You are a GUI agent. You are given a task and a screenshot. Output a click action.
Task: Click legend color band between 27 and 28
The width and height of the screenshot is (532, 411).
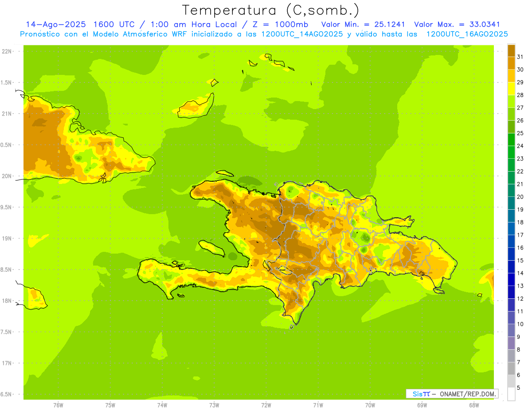point(511,101)
